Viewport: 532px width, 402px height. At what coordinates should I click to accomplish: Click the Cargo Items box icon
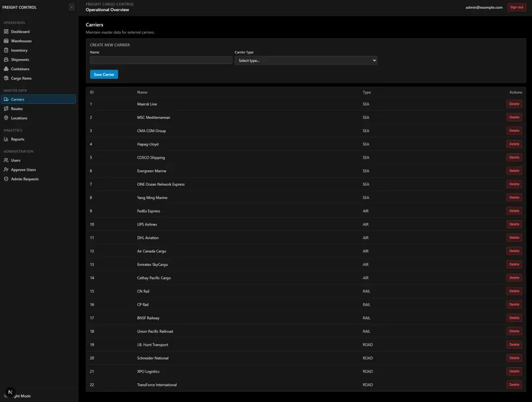click(6, 78)
